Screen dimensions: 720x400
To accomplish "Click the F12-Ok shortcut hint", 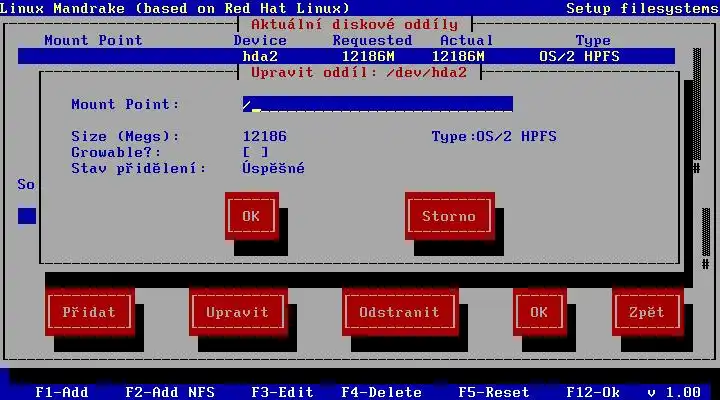I will click(593, 392).
